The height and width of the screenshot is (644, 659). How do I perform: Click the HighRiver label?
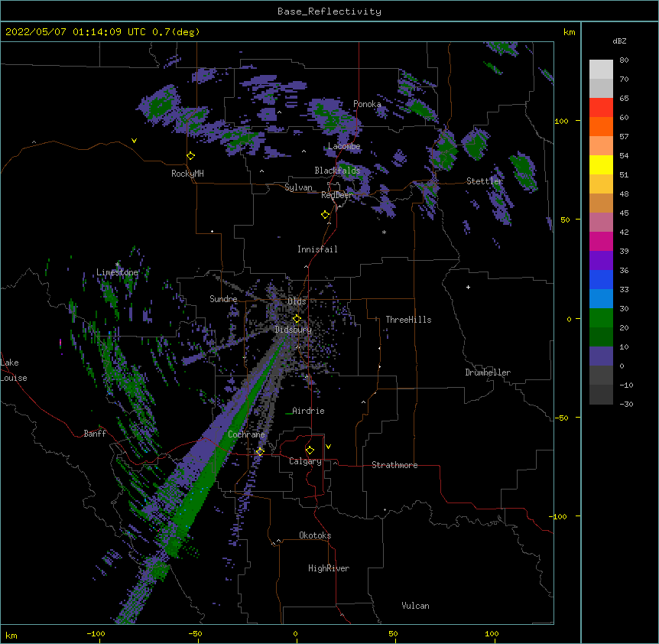tap(329, 568)
